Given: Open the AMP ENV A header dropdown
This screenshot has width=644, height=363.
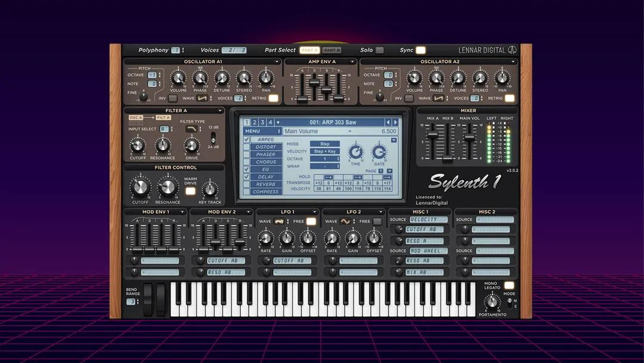Looking at the screenshot, I should (x=352, y=61).
